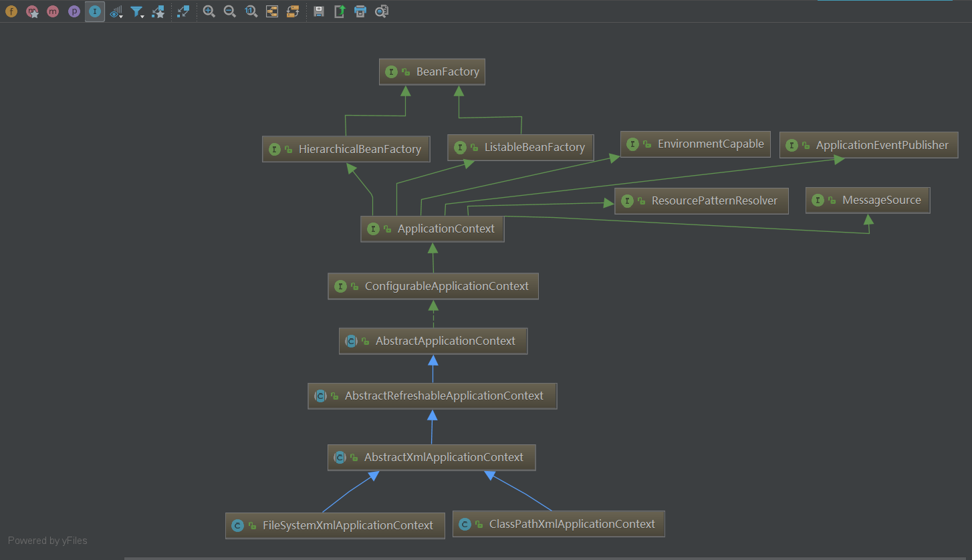
Task: Click interface icon on ConfigurableApplicationContext
Action: pyautogui.click(x=340, y=287)
